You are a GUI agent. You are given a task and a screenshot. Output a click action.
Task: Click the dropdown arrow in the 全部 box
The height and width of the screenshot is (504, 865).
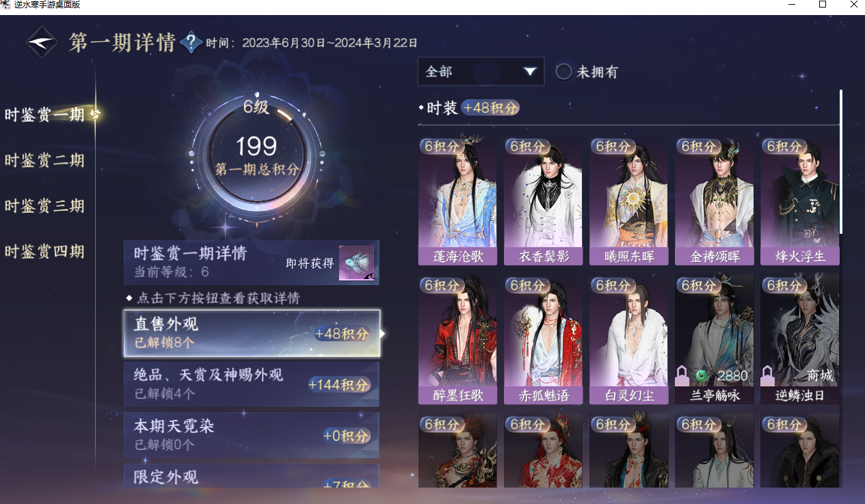click(530, 72)
